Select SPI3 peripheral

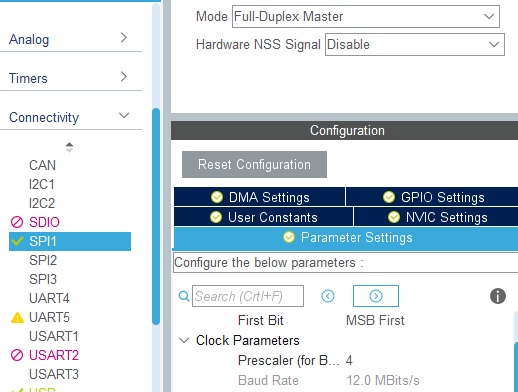tap(43, 279)
